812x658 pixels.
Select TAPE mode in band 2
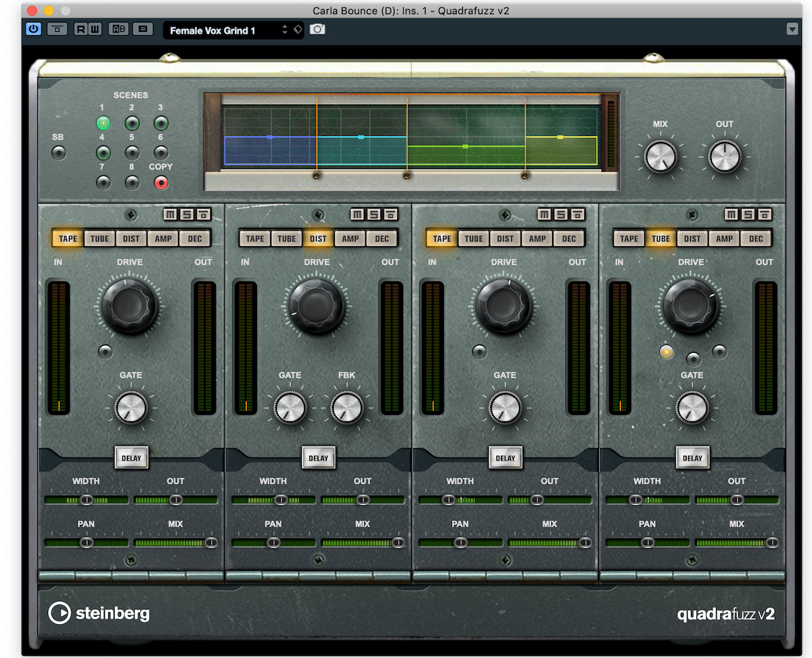pos(255,238)
